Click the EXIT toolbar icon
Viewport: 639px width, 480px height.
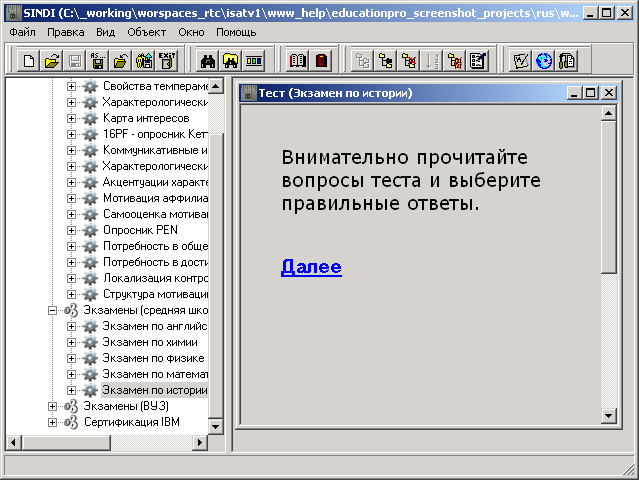(167, 61)
